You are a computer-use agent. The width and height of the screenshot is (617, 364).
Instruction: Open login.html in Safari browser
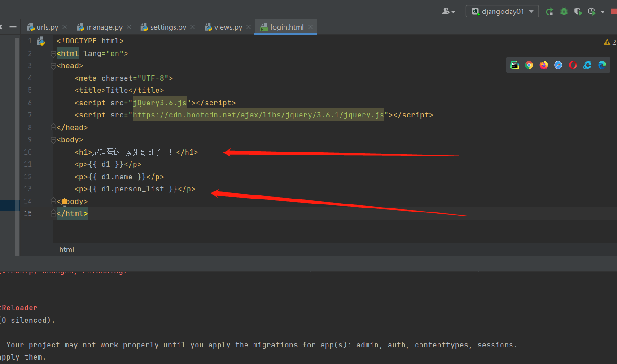558,65
